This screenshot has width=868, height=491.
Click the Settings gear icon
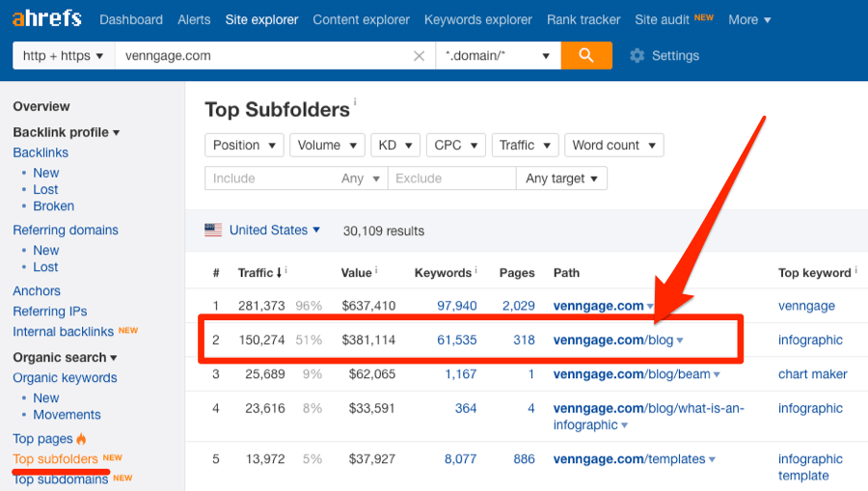tap(637, 55)
